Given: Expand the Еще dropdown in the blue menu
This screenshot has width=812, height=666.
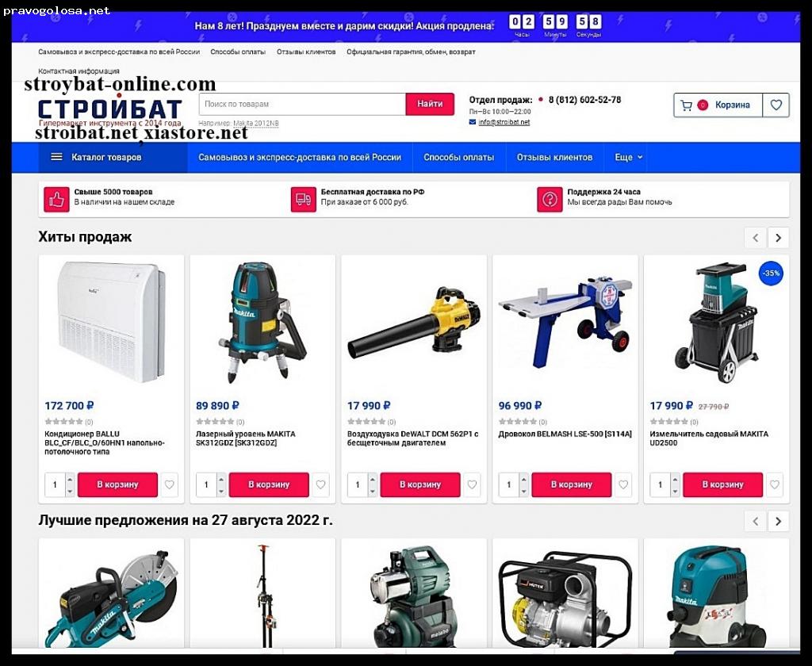Looking at the screenshot, I should 629,158.
